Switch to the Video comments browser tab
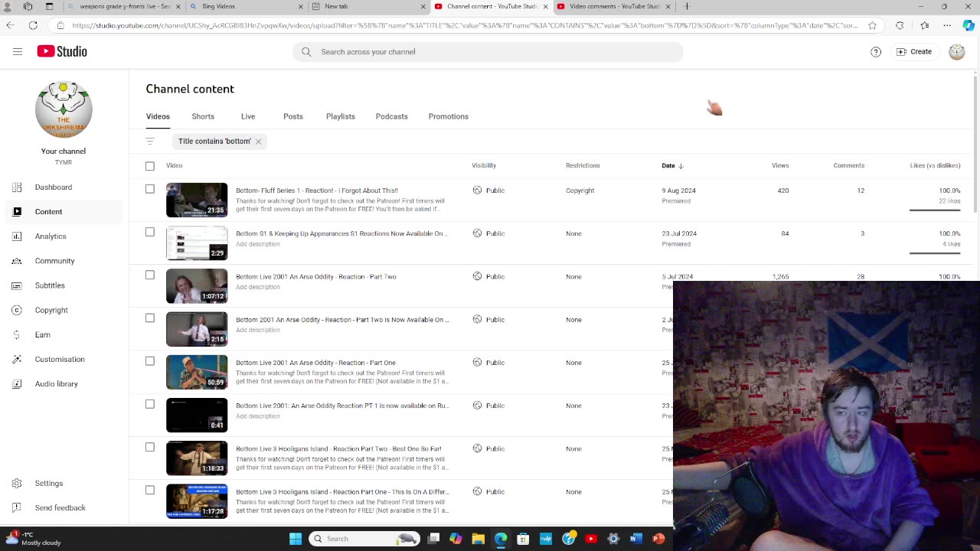Image resolution: width=980 pixels, height=551 pixels. (x=614, y=6)
